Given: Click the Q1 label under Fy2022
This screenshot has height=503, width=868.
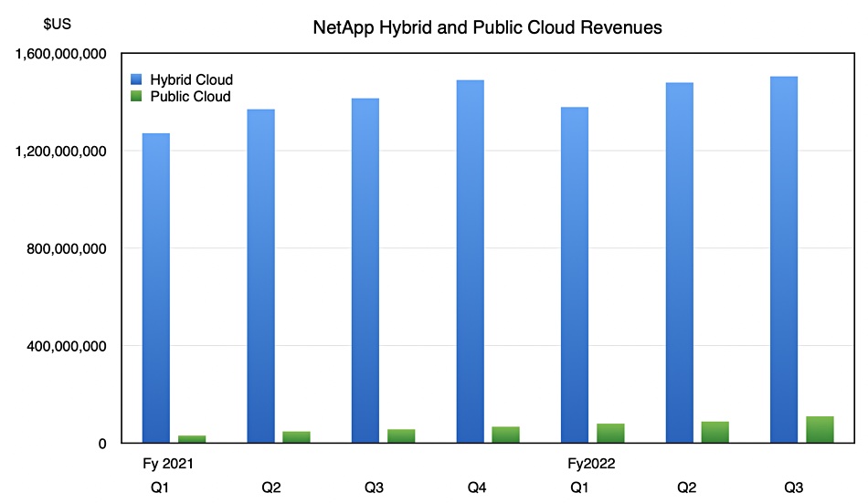Looking at the screenshot, I should click(x=579, y=487).
